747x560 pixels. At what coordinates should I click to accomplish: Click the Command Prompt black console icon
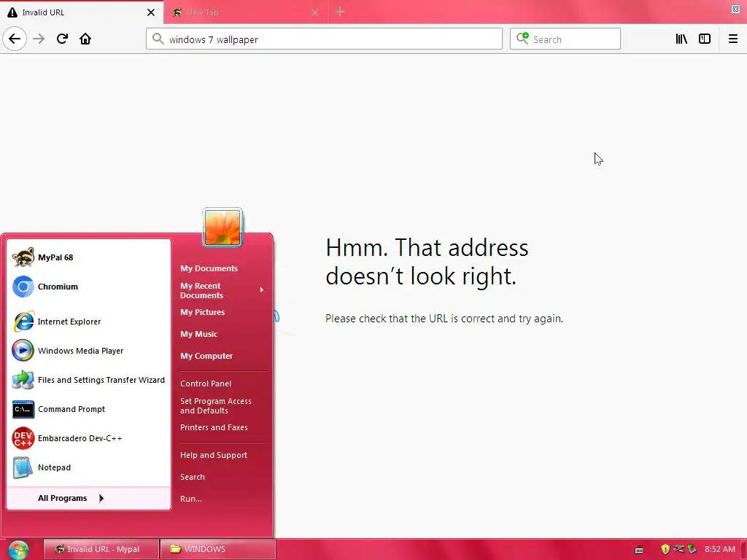coord(23,409)
